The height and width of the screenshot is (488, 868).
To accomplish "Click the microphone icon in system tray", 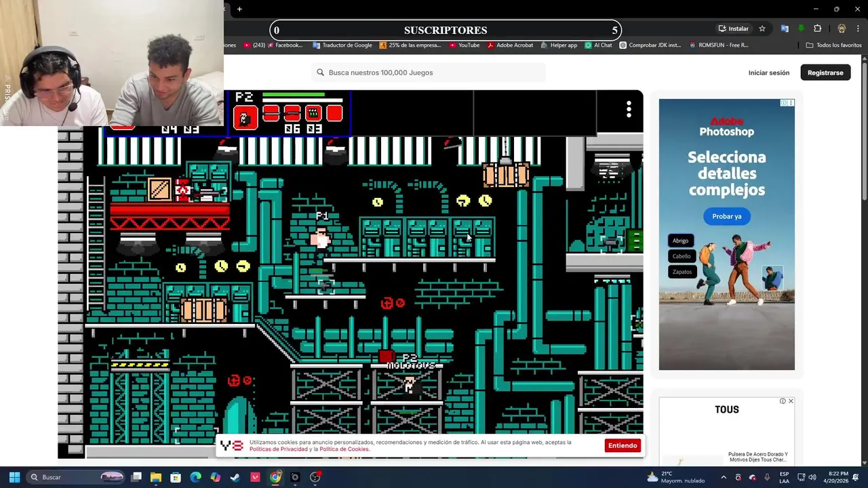I will (x=767, y=477).
